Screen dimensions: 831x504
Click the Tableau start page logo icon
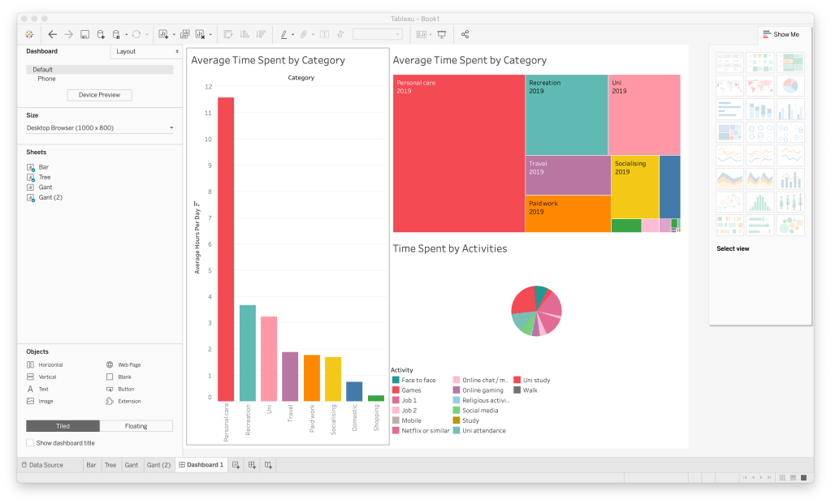click(x=29, y=34)
